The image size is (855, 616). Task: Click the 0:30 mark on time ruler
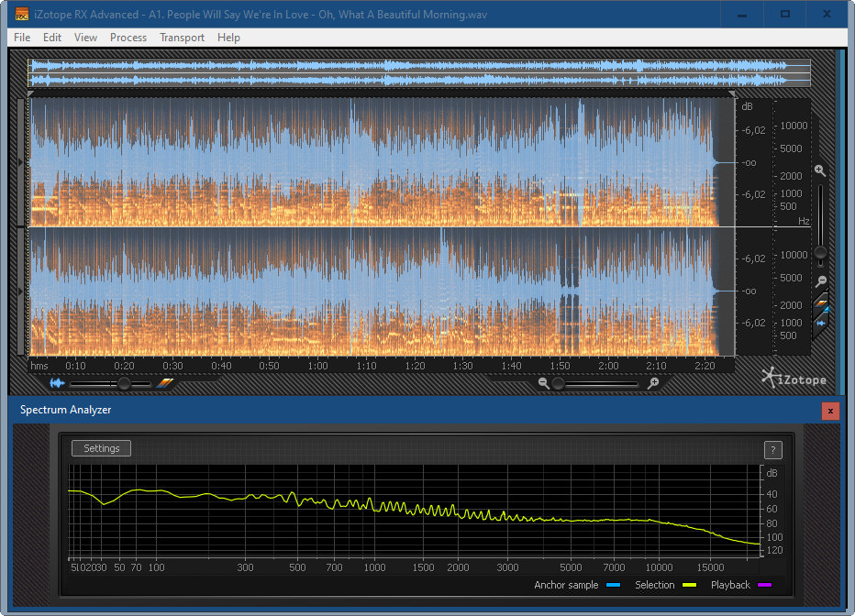172,366
